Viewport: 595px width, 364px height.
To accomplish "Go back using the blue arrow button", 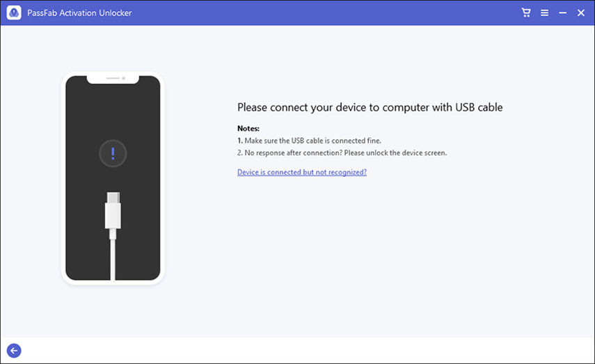I will [14, 351].
